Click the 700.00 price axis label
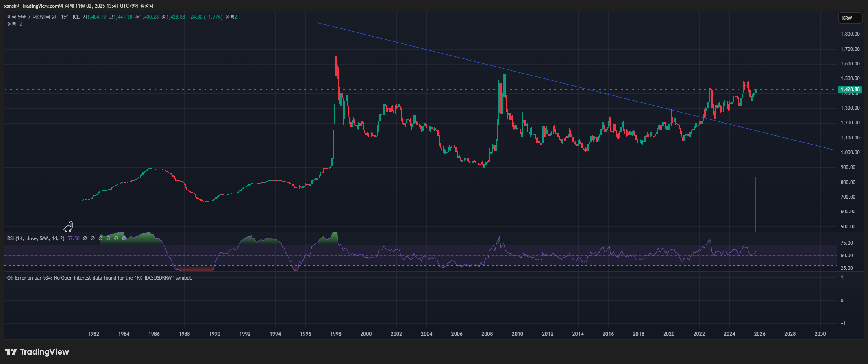 (848, 197)
